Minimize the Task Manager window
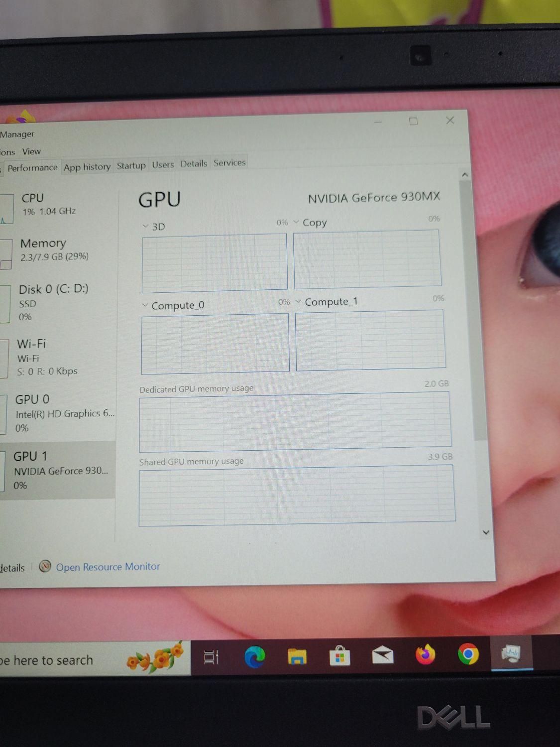 tap(378, 122)
